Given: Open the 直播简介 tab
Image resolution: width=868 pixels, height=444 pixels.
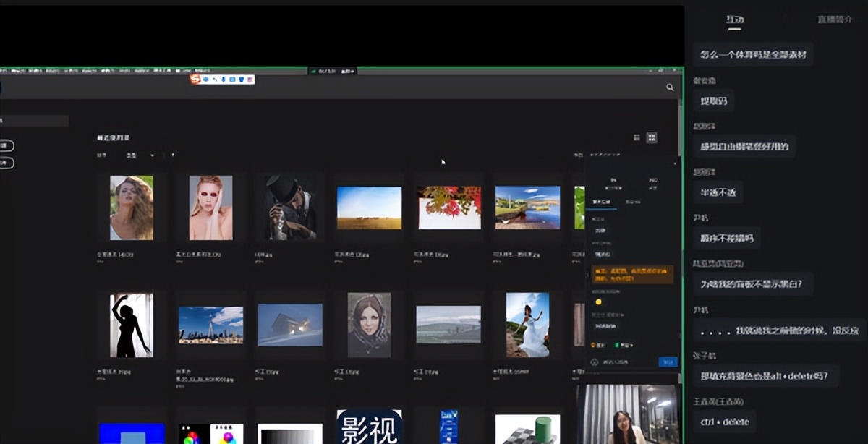Looking at the screenshot, I should click(834, 20).
